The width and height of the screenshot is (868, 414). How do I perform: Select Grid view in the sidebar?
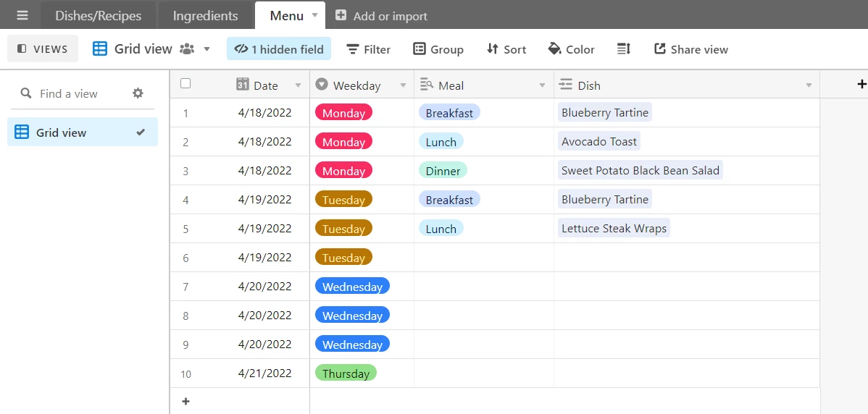(x=83, y=132)
